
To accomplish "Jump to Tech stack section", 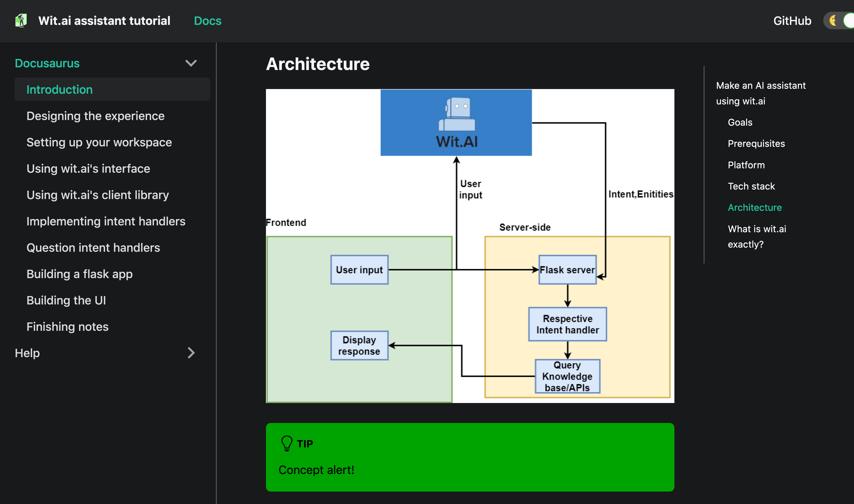I will [x=751, y=186].
